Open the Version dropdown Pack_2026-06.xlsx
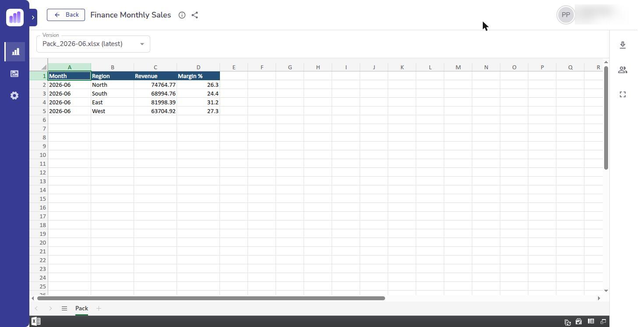This screenshot has height=327, width=644. click(93, 44)
